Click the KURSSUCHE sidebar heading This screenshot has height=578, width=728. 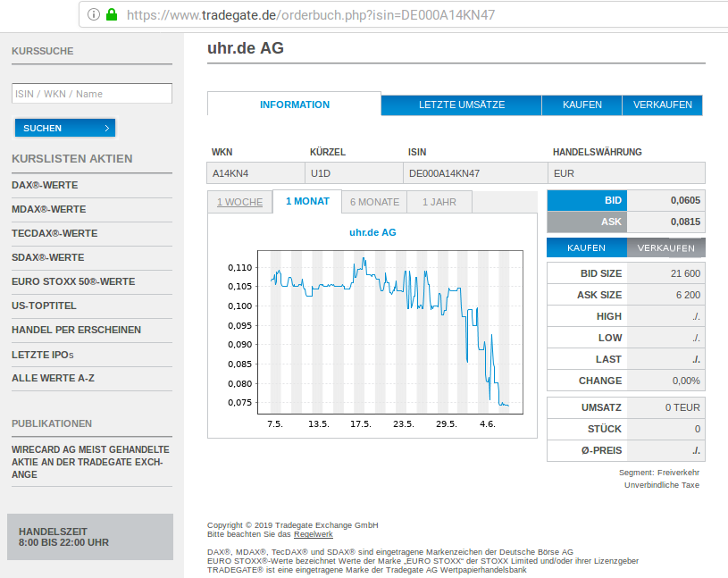point(43,51)
